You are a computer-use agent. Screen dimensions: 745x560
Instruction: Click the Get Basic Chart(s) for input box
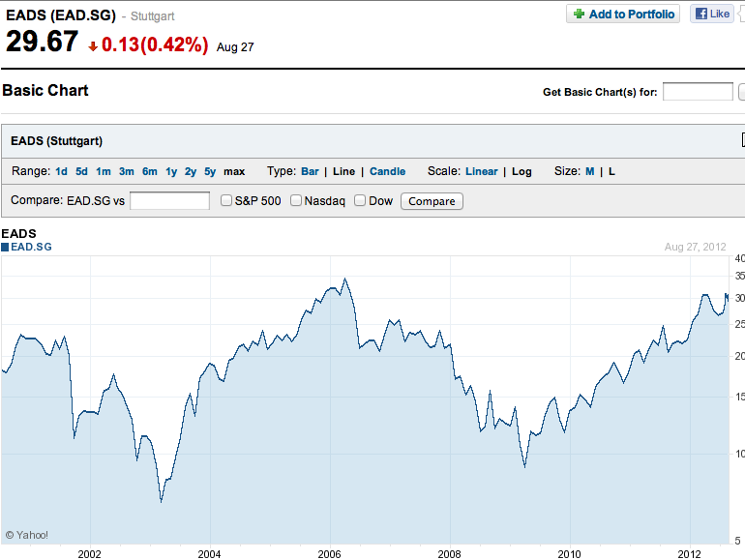pyautogui.click(x=698, y=92)
